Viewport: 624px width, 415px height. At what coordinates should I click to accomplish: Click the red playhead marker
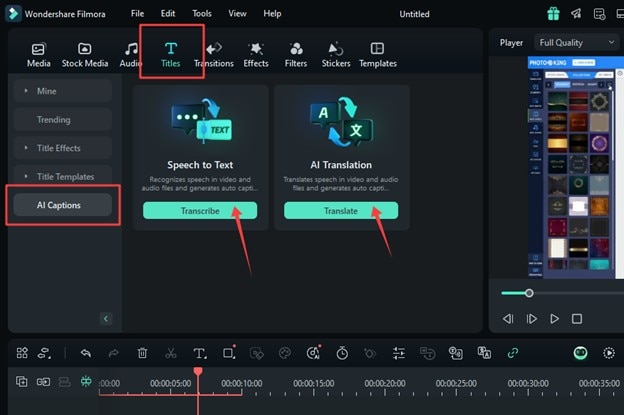click(x=198, y=371)
